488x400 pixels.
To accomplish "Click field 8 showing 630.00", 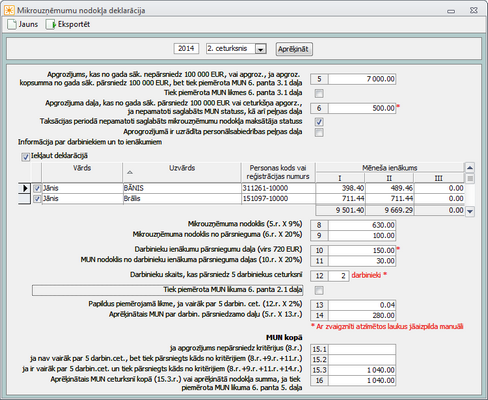I will pos(362,225).
